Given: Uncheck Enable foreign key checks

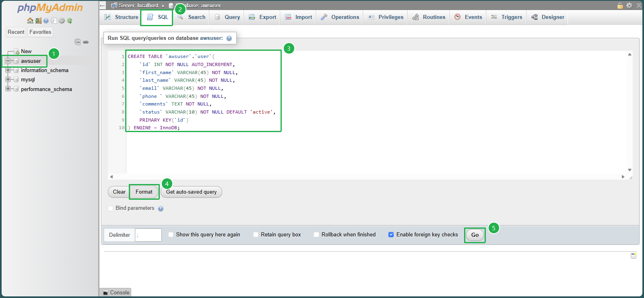Looking at the screenshot, I should coord(391,235).
